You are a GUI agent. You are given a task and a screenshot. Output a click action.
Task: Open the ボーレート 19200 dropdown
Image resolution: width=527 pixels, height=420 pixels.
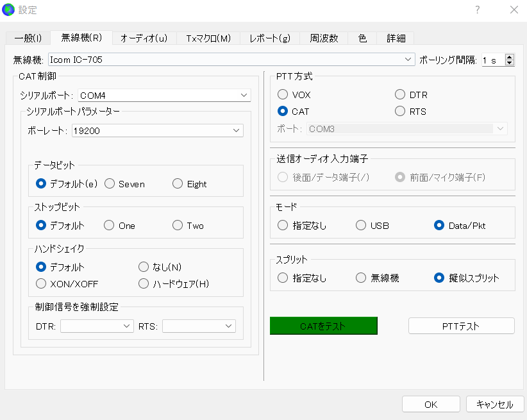point(157,131)
